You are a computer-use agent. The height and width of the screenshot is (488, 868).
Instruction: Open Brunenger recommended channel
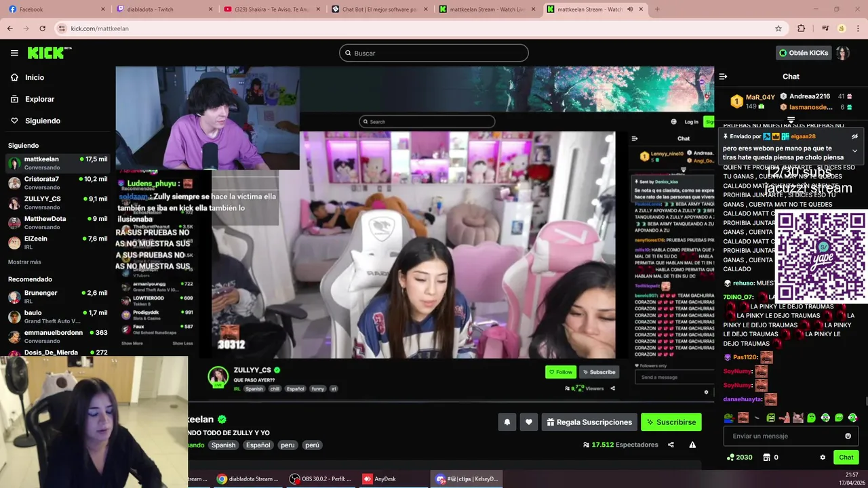click(x=58, y=297)
